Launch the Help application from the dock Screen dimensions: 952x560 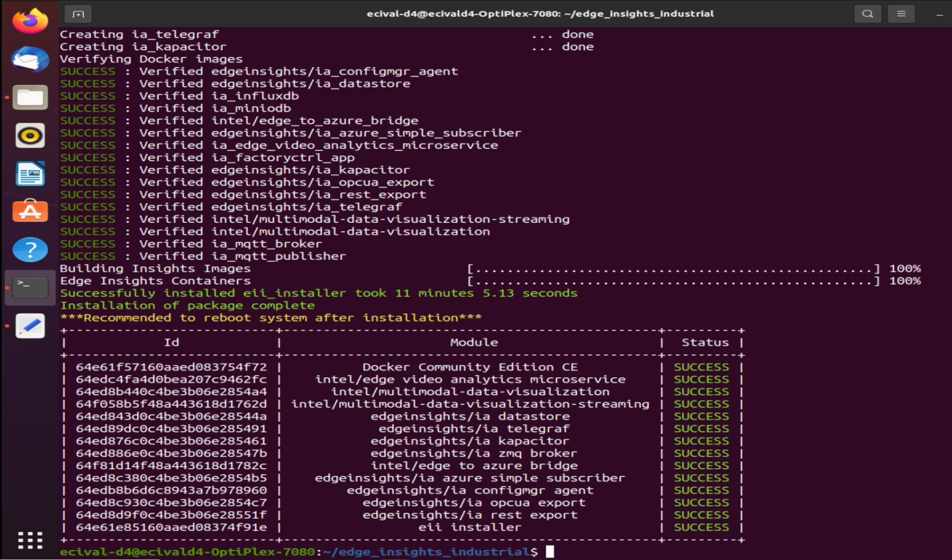[x=29, y=249]
